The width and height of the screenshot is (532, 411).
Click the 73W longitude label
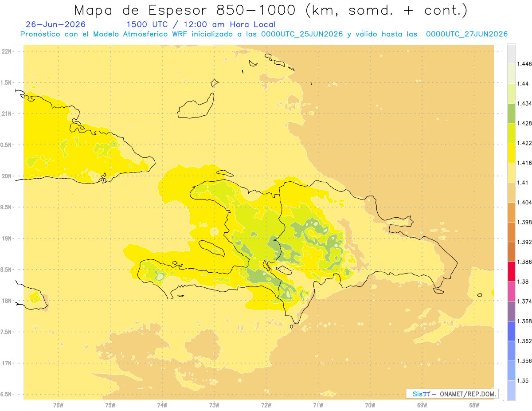(214, 405)
